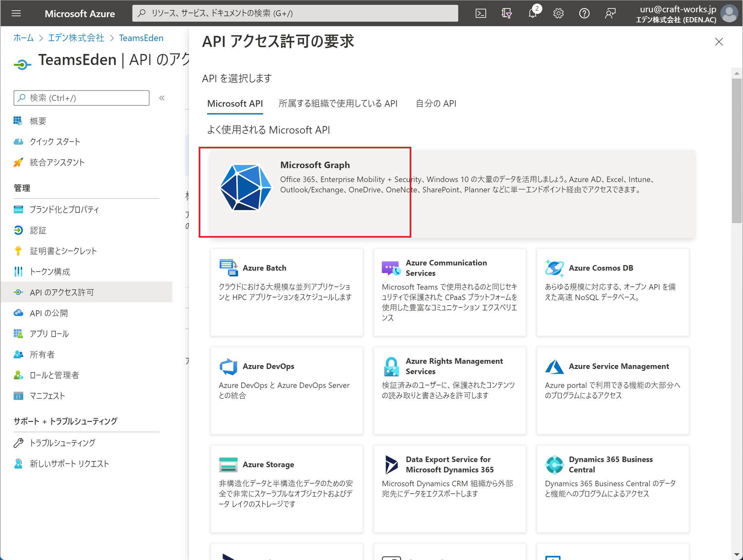743x560 pixels.
Task: Open notifications bell icon
Action: point(533,14)
